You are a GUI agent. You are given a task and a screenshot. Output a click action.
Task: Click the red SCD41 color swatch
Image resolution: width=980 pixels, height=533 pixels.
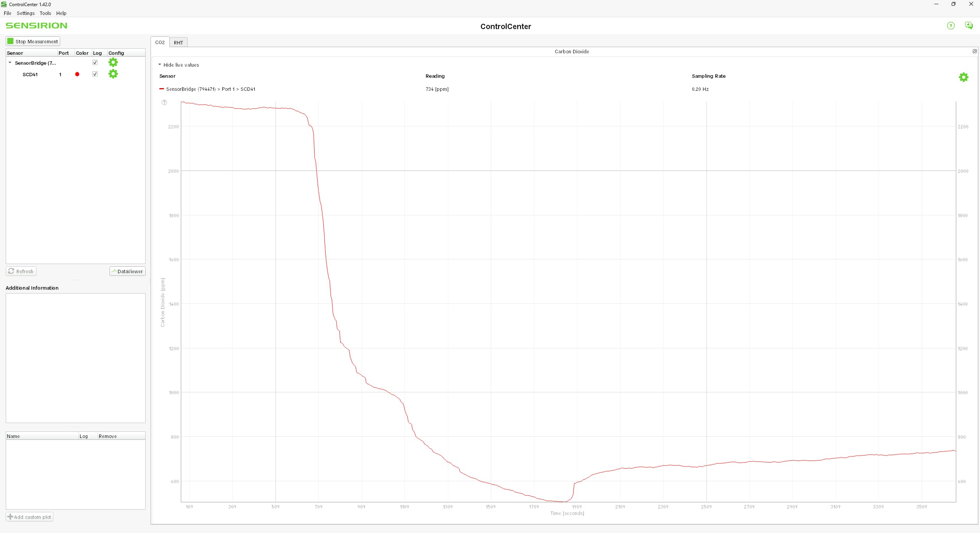(x=77, y=74)
